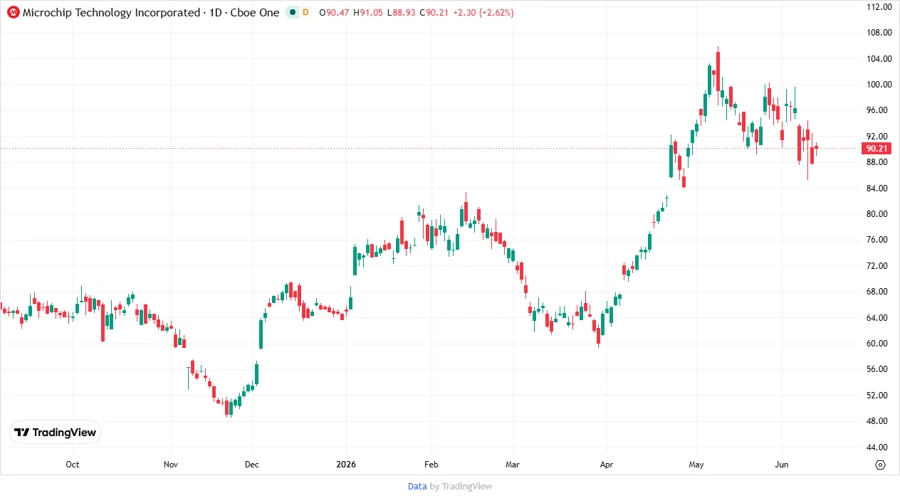Click the 84.00 price axis label

(x=879, y=188)
